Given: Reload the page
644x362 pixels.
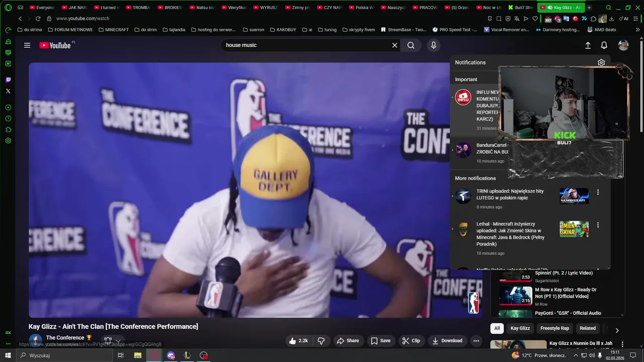Looking at the screenshot, I should (38, 19).
